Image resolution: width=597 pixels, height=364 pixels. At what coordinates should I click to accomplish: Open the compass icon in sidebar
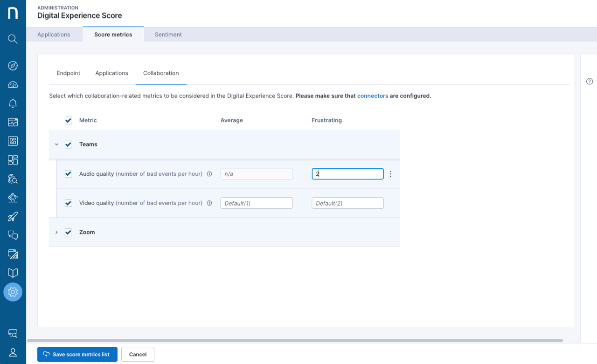(13, 66)
